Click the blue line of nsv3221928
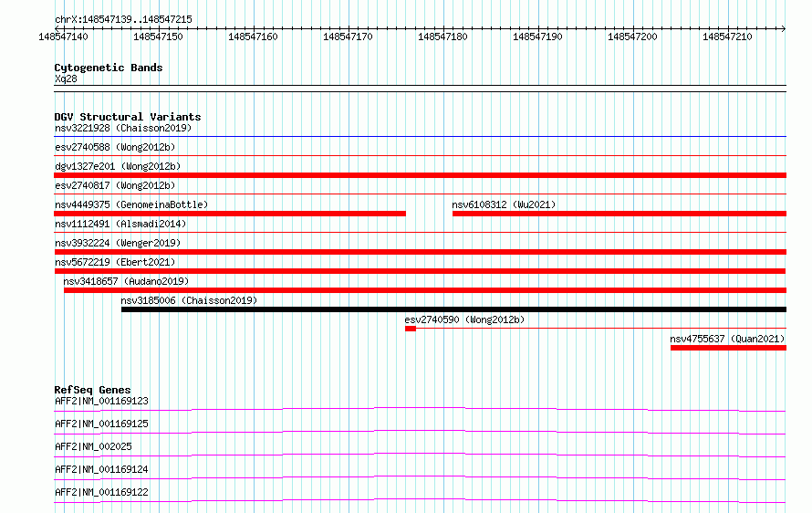812x513 pixels. 420,136
